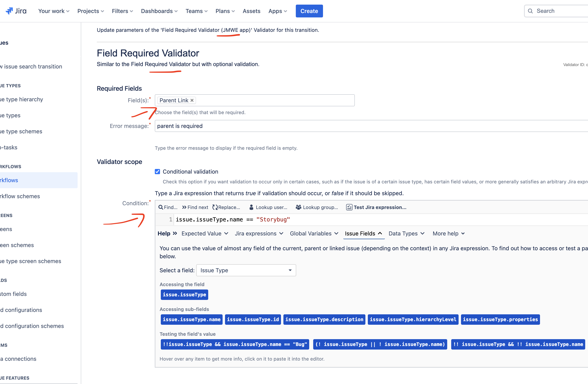Disable the Conditional validation checkbox
The width and height of the screenshot is (588, 384).
pos(157,171)
